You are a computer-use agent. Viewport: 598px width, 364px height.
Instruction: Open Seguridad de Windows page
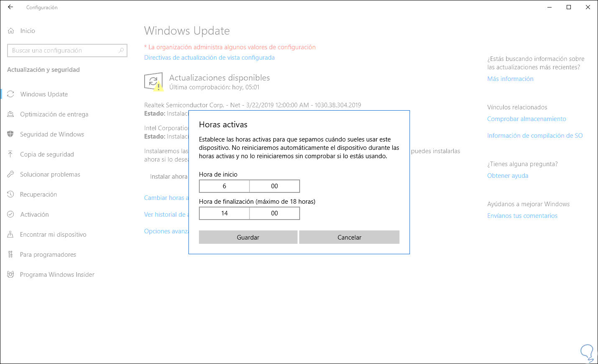(x=52, y=134)
